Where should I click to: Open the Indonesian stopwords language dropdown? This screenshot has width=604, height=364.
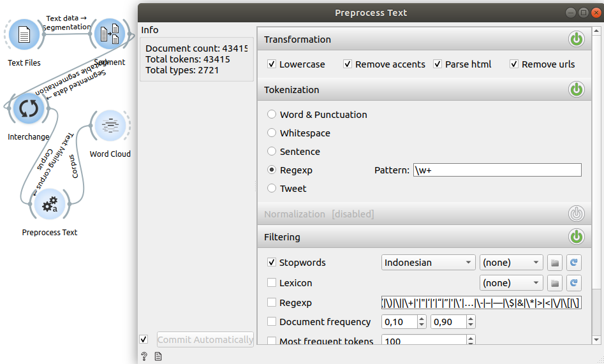point(429,263)
